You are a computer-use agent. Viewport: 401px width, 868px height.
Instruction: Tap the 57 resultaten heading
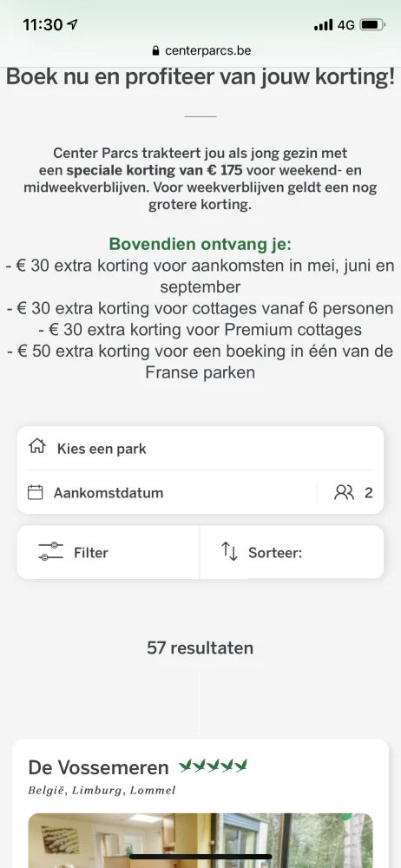200,648
